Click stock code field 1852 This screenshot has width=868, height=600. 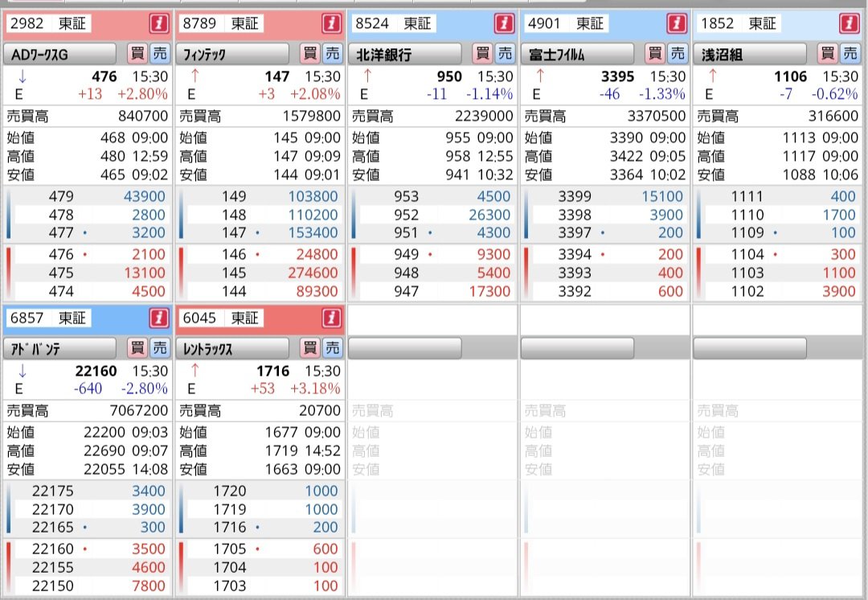(718, 24)
